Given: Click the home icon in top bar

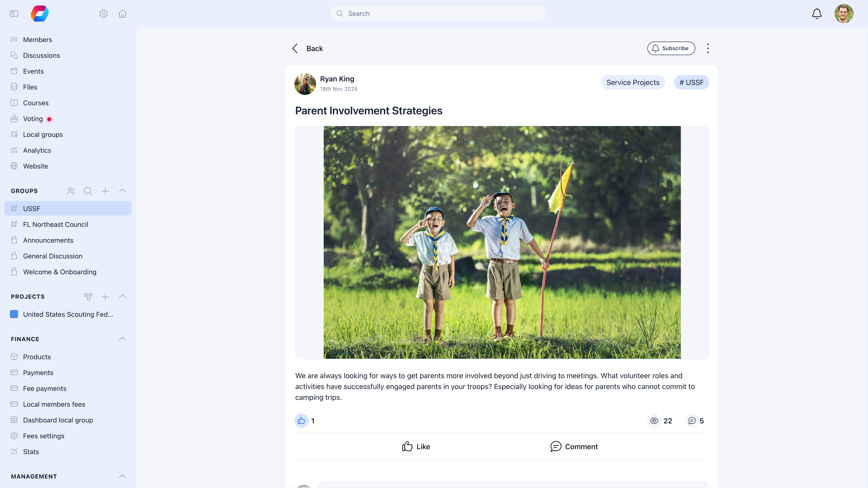Looking at the screenshot, I should [122, 14].
